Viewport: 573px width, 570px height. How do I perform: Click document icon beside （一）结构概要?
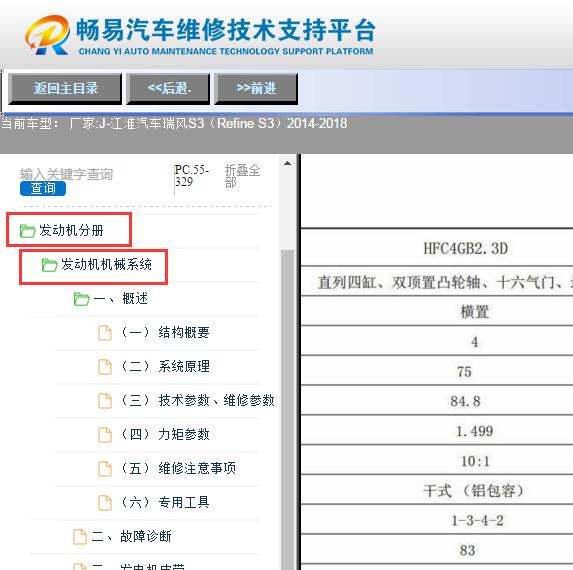click(105, 333)
